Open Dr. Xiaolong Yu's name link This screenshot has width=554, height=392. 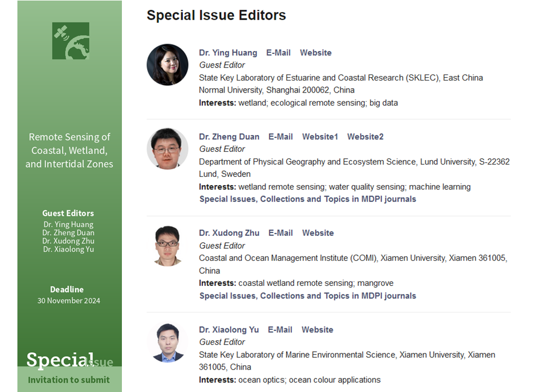(x=229, y=330)
